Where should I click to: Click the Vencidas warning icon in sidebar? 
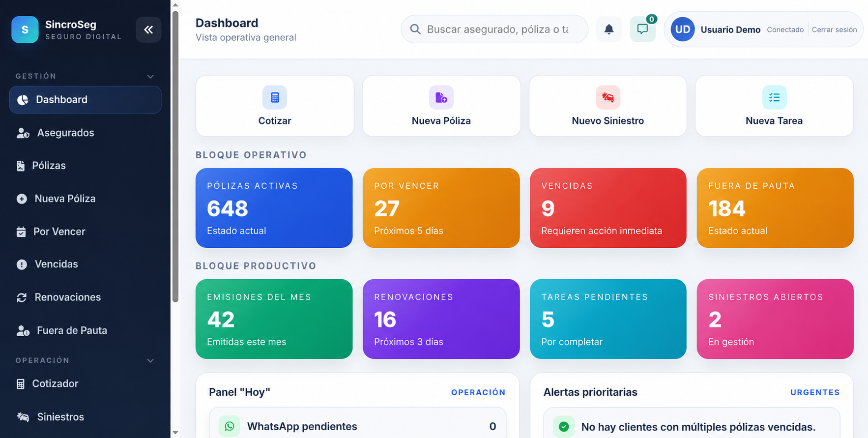click(x=22, y=264)
